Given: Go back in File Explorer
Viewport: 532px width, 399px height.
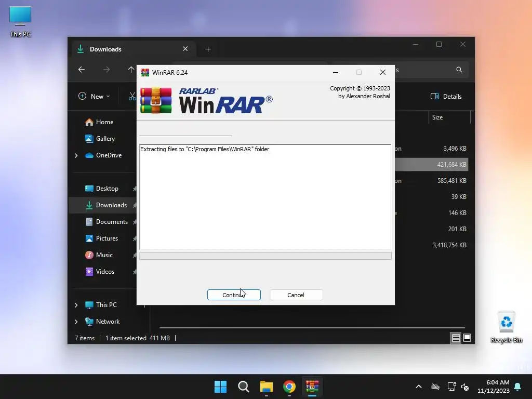Looking at the screenshot, I should [82, 70].
